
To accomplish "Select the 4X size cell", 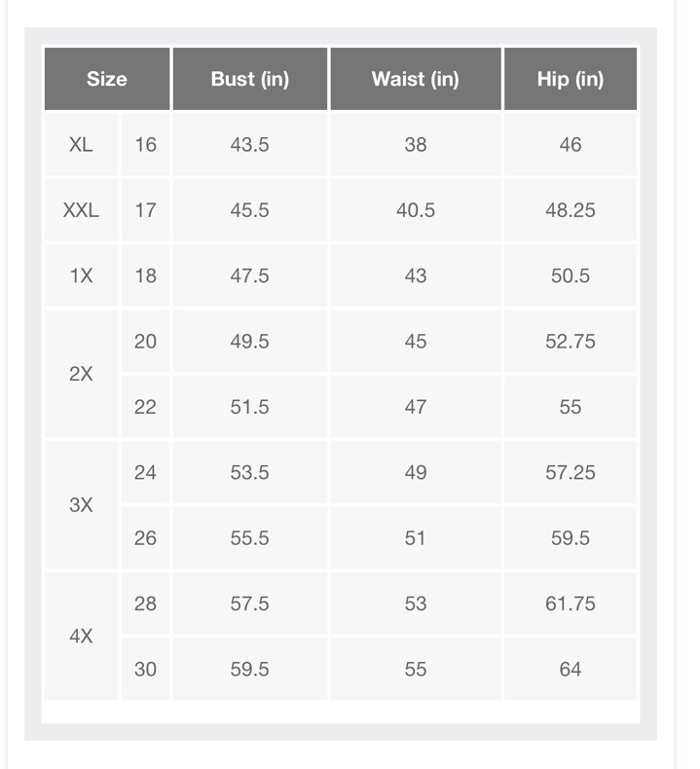I will click(x=81, y=636).
